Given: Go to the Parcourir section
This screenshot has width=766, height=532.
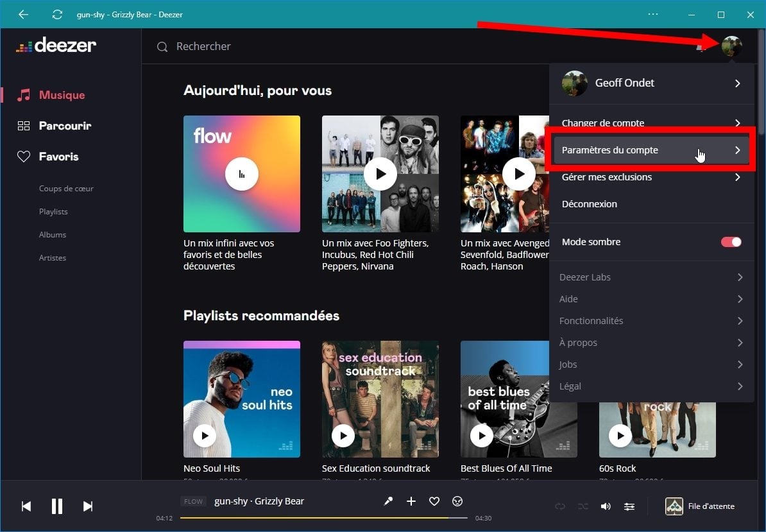Looking at the screenshot, I should coord(65,126).
